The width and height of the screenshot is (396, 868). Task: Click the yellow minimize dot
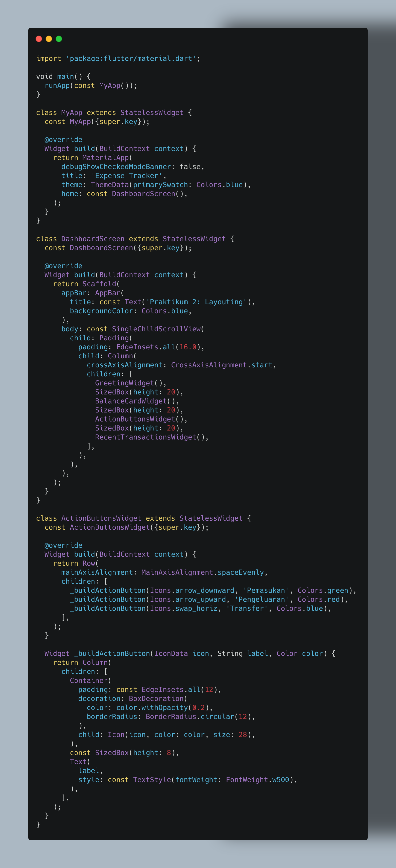[x=49, y=39]
